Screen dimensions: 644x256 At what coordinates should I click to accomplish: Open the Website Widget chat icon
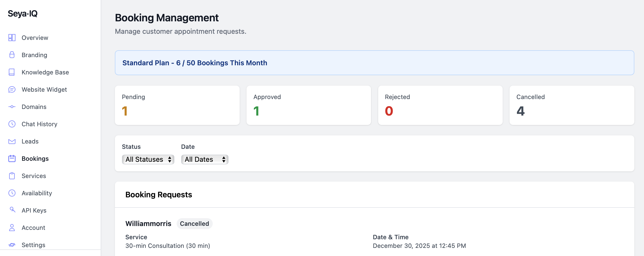point(12,89)
